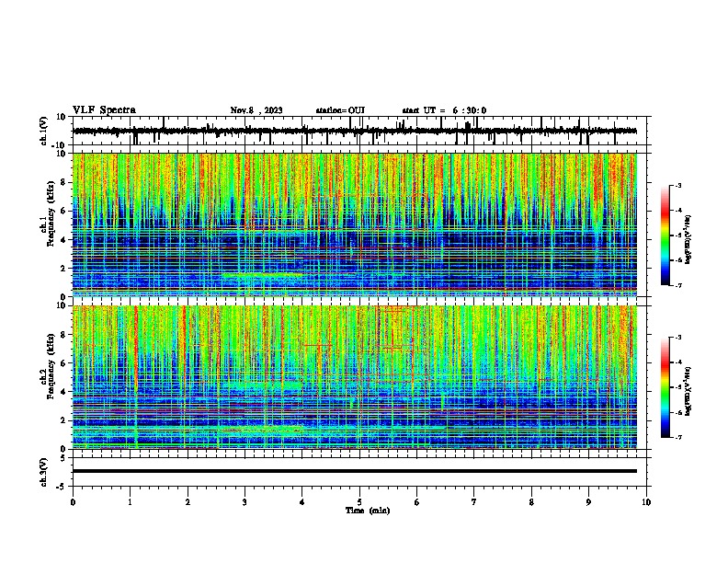Viewport: 728px width, 563px height.
Task: Click the "6" kHz tick of ch.1 spectrogram
Action: tap(63, 211)
